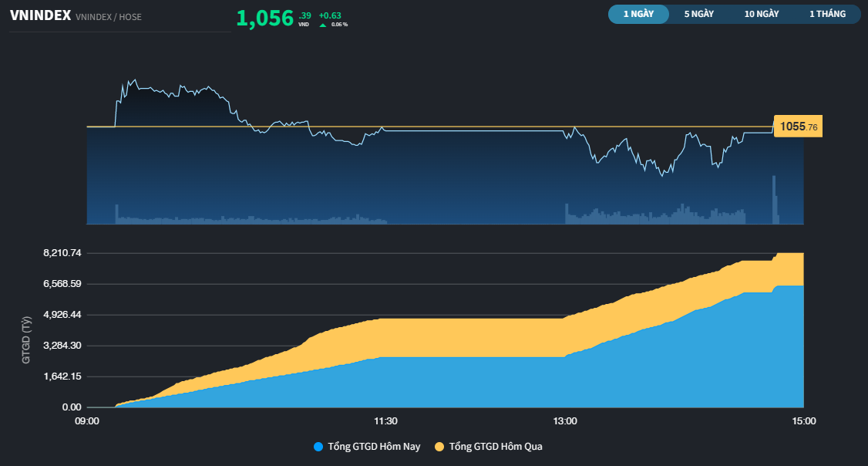Click the VNINDEX title heading

[40, 15]
